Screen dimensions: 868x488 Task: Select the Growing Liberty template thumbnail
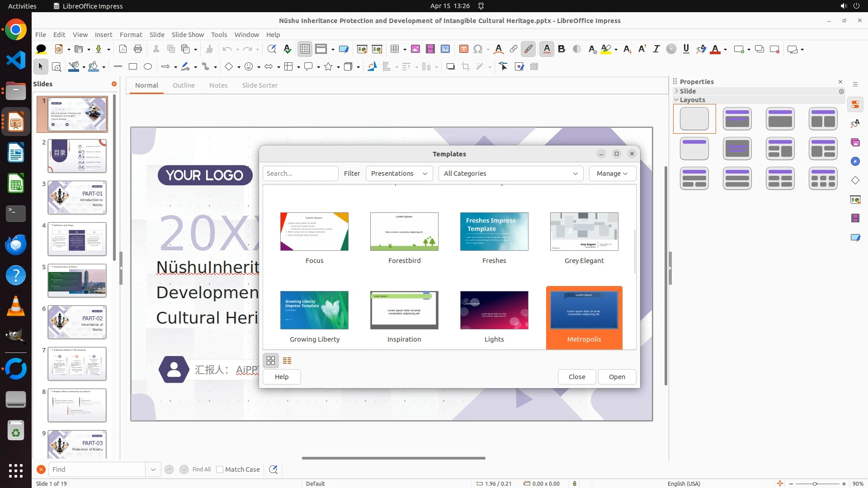[314, 310]
